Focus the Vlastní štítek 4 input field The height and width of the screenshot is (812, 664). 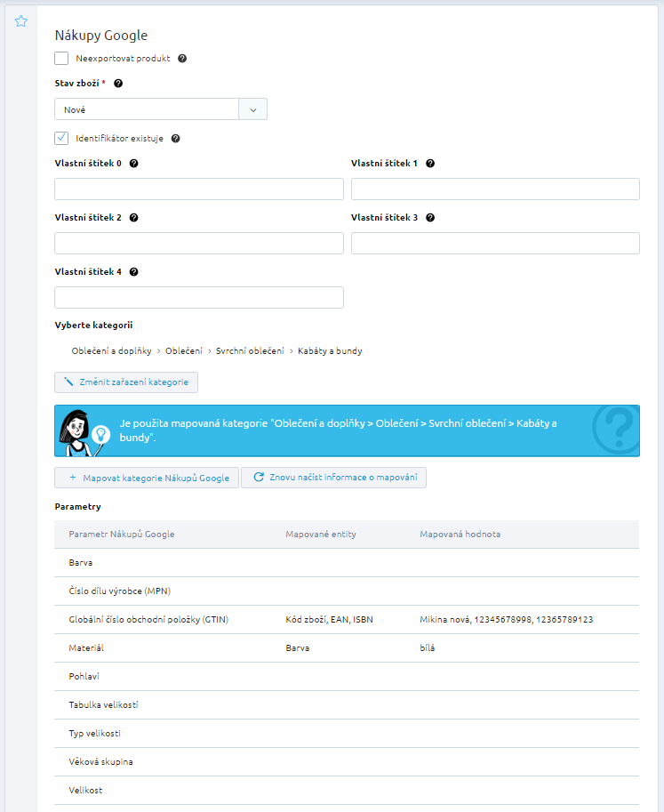click(199, 298)
